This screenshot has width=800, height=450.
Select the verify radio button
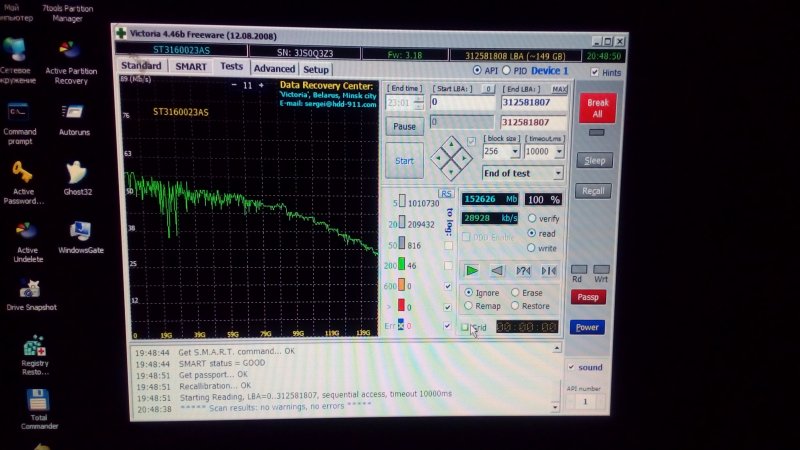point(532,218)
